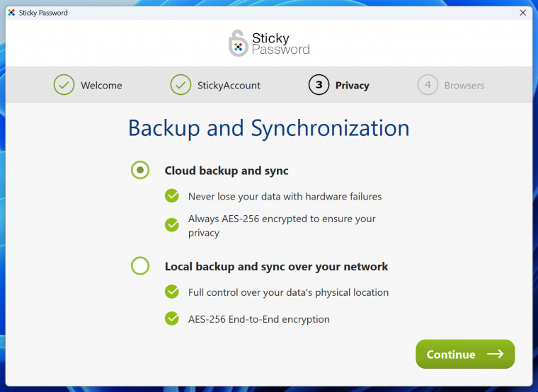Click checkmark beside 'AES-256 End-to-End encryption'
Viewport: 538px width, 392px height.
click(172, 318)
